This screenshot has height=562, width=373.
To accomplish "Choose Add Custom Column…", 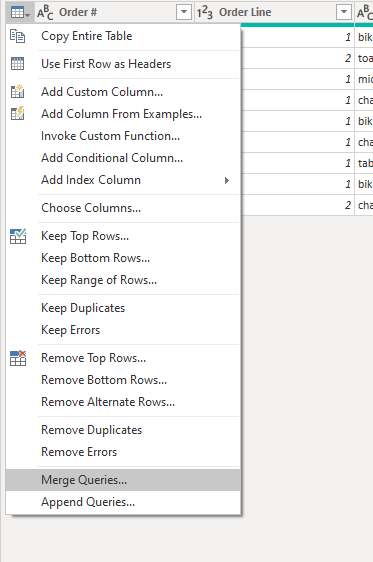I will point(123,92).
